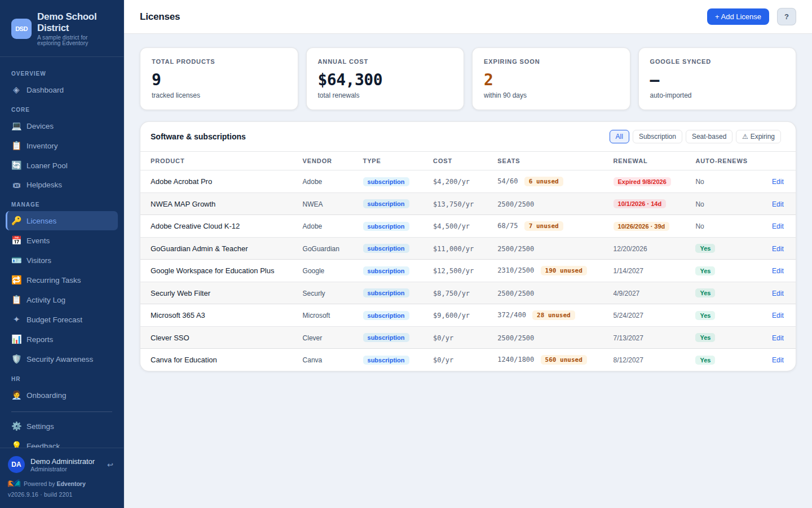Viewport: 812px width, 508px height.
Task: Show only Expiring licenses
Action: pyautogui.click(x=758, y=137)
